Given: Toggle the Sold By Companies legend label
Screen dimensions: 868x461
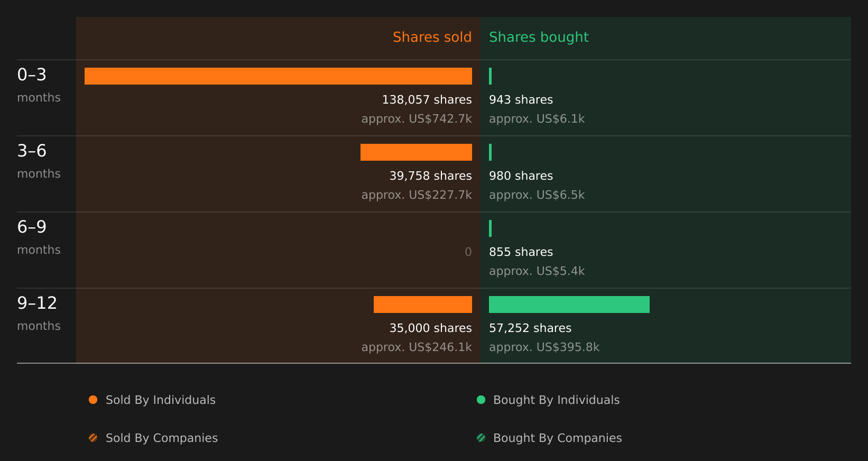Looking at the screenshot, I should [162, 438].
